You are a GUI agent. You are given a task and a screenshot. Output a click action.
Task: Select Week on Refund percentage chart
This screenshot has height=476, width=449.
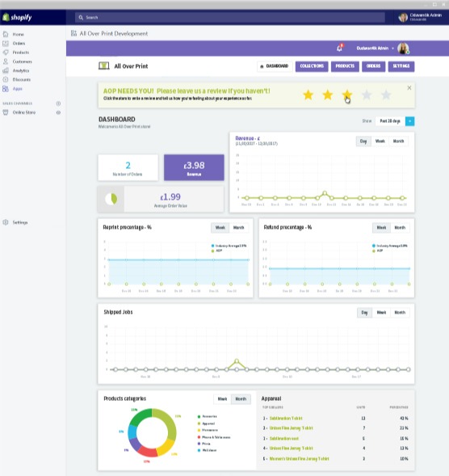(x=381, y=228)
